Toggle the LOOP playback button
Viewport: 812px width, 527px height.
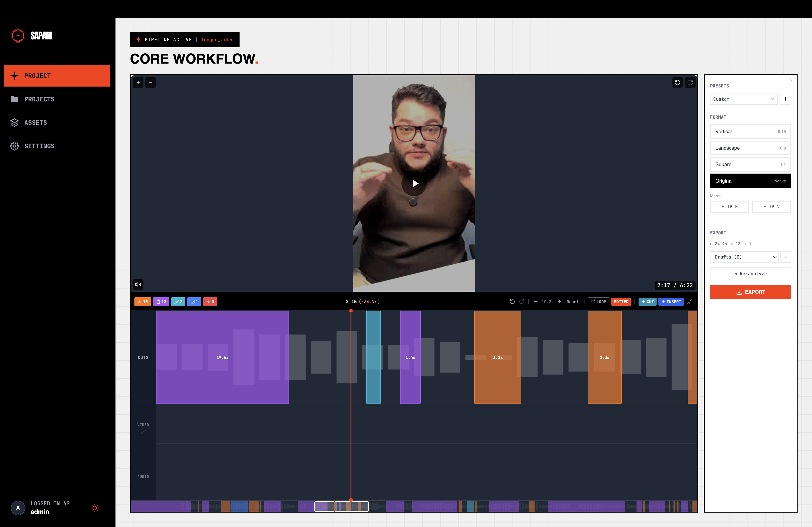click(x=598, y=302)
